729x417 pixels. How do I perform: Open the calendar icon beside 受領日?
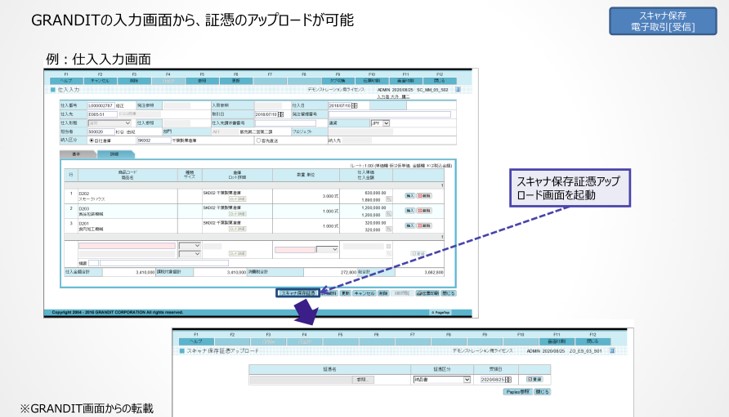click(x=508, y=380)
